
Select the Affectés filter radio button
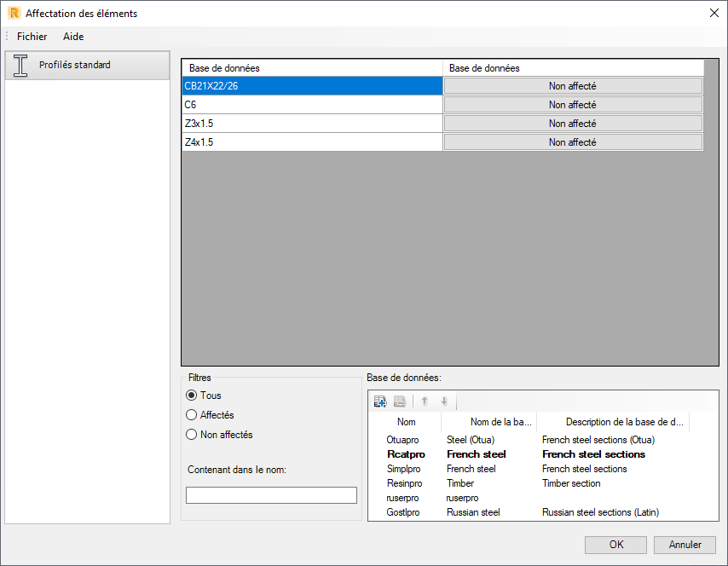click(x=191, y=415)
